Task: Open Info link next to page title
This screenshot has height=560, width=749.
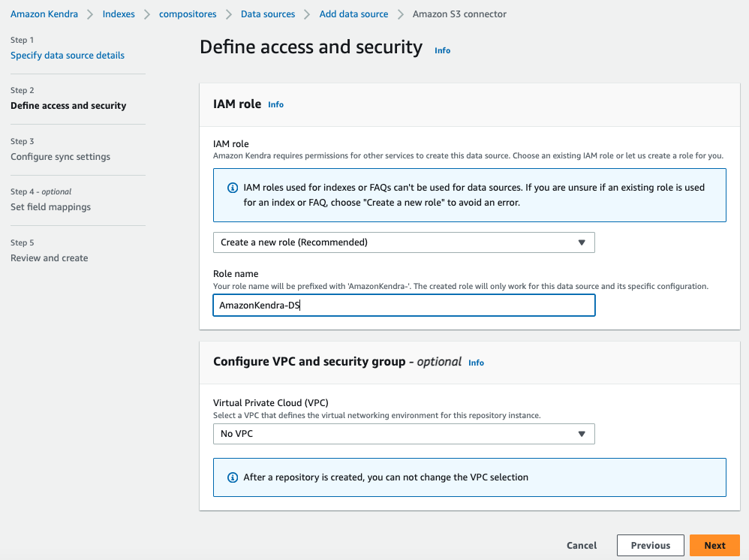Action: pos(442,50)
